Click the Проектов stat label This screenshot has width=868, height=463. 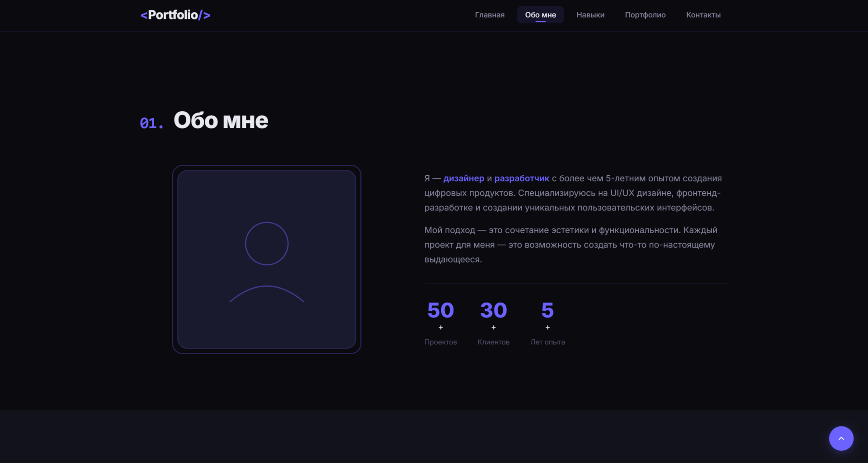tap(440, 342)
